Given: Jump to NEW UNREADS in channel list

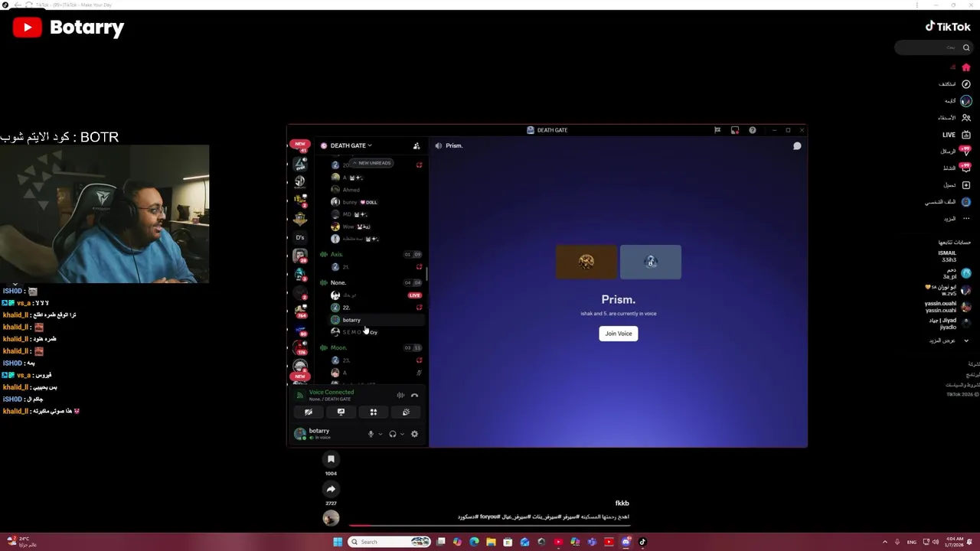Looking at the screenshot, I should tap(372, 163).
